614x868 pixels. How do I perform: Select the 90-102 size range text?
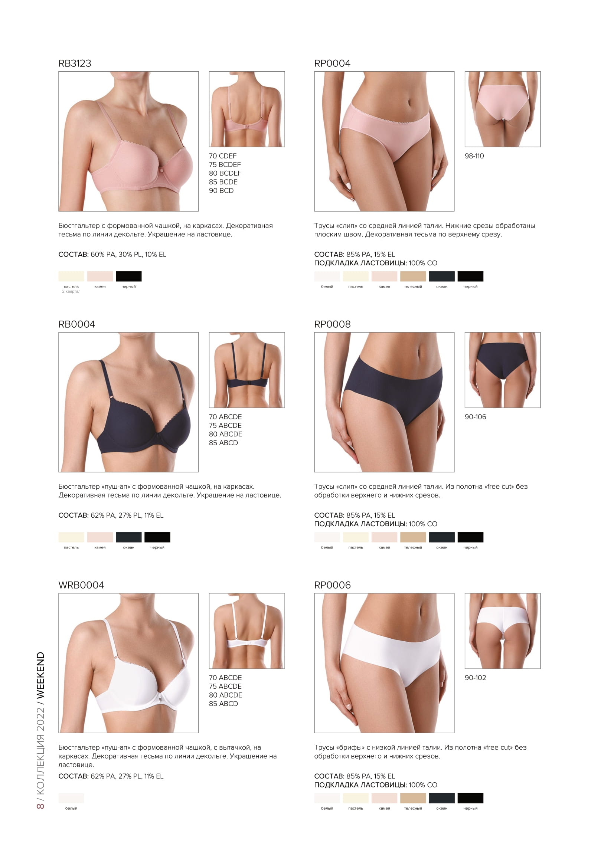(475, 678)
